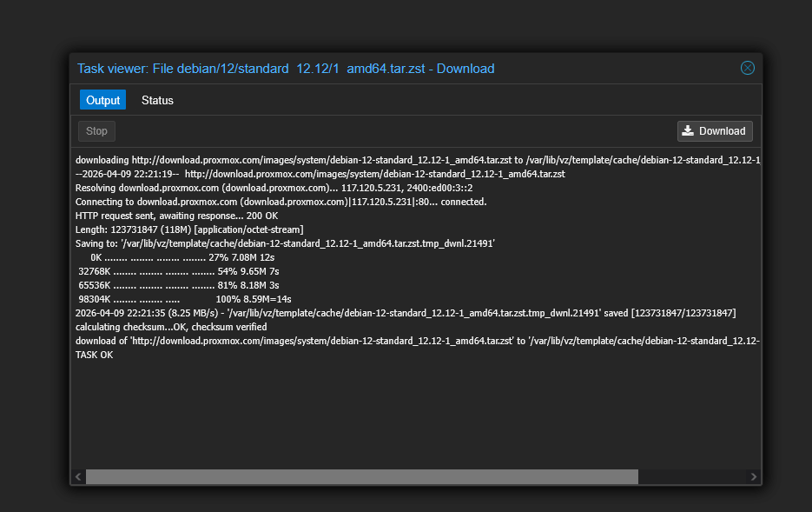This screenshot has width=812, height=512.
Task: Click the scrollbar right arrow
Action: [x=753, y=476]
